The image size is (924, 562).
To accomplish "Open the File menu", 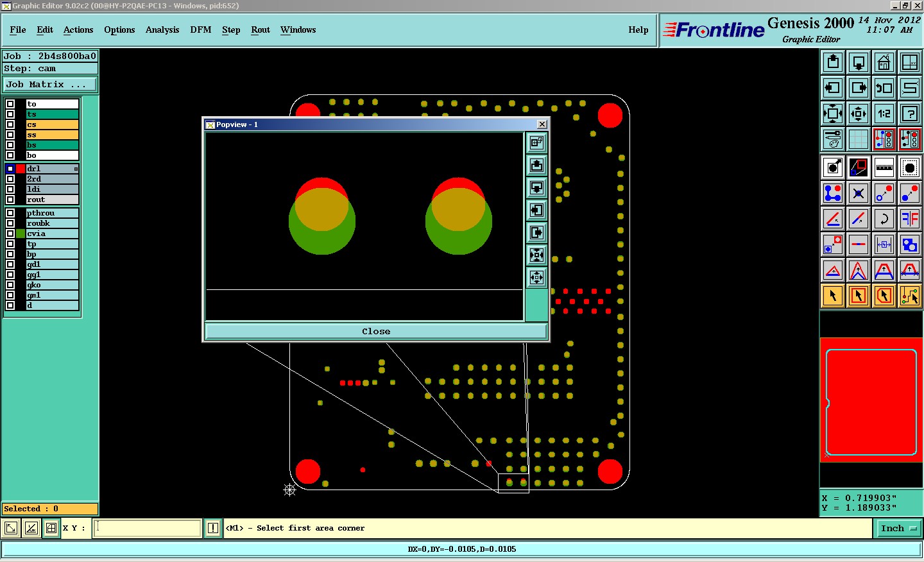I will tap(18, 30).
